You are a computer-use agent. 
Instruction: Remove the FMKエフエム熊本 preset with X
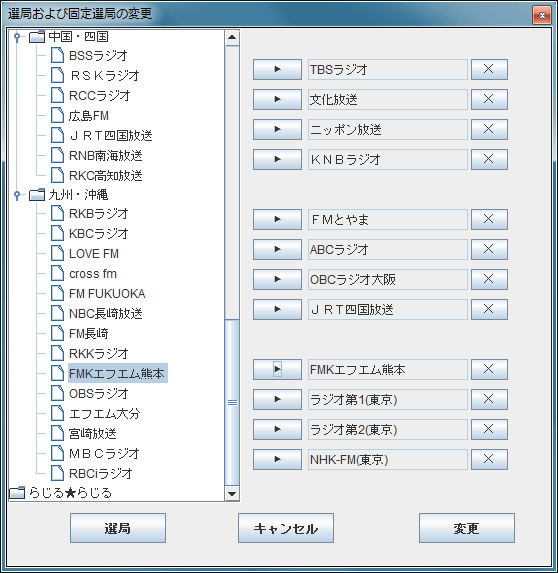tap(489, 369)
